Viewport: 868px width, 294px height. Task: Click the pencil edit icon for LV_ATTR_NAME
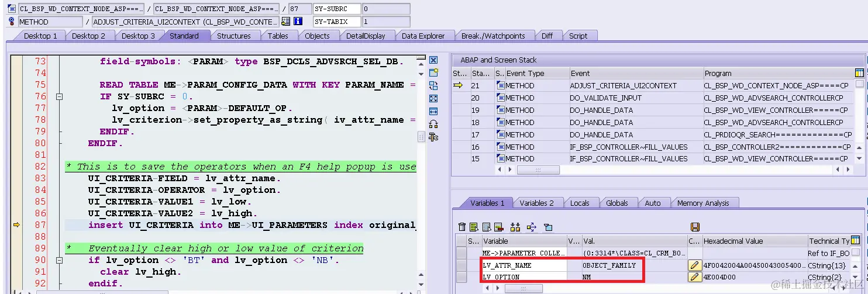coord(694,265)
